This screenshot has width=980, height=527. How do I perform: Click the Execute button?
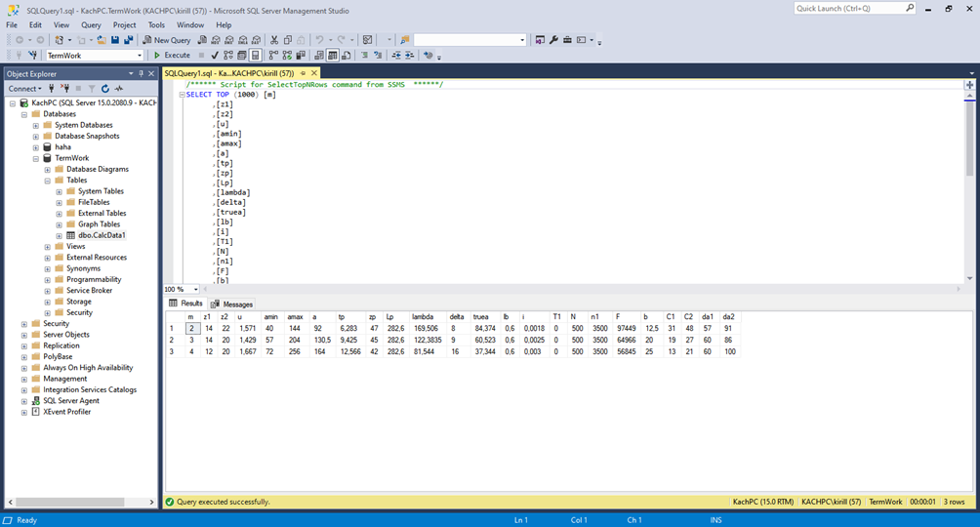click(x=172, y=55)
